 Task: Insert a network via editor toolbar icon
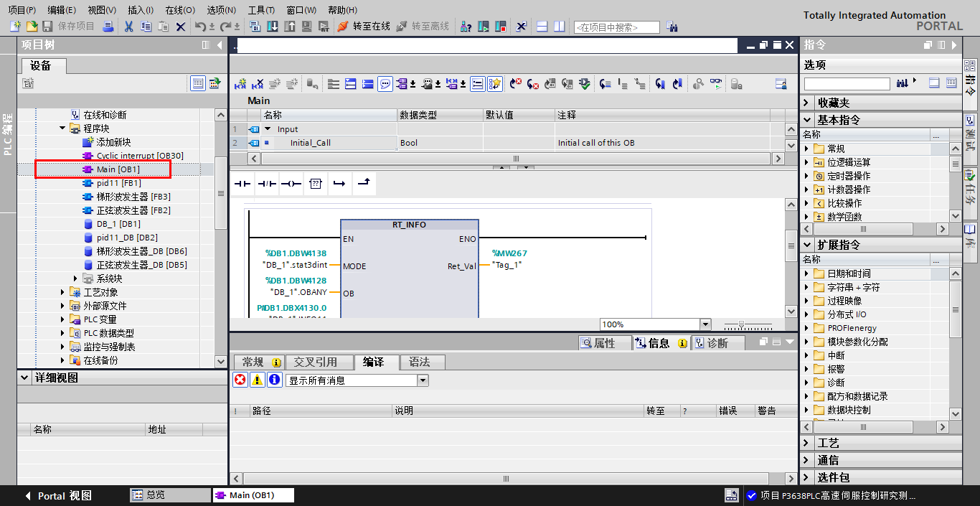240,84
